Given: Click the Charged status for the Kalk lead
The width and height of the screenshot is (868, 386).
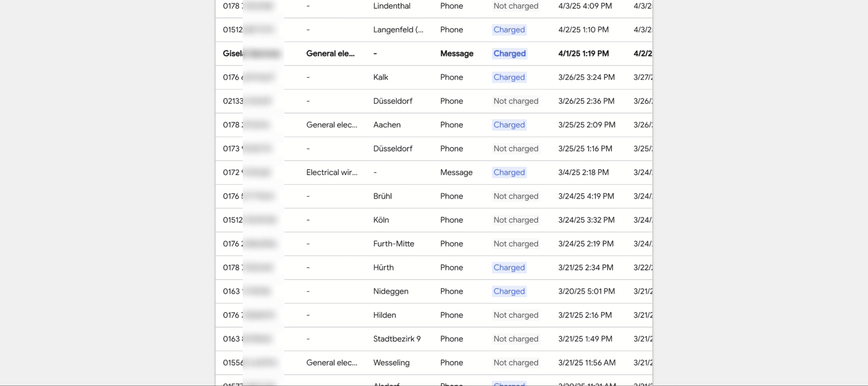Looking at the screenshot, I should (x=509, y=77).
